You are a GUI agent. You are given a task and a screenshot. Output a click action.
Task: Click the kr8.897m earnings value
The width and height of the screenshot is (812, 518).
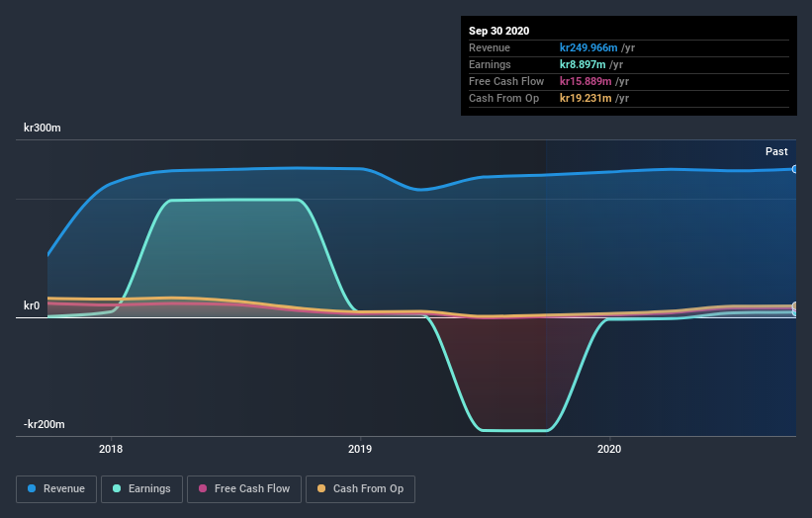tap(583, 64)
